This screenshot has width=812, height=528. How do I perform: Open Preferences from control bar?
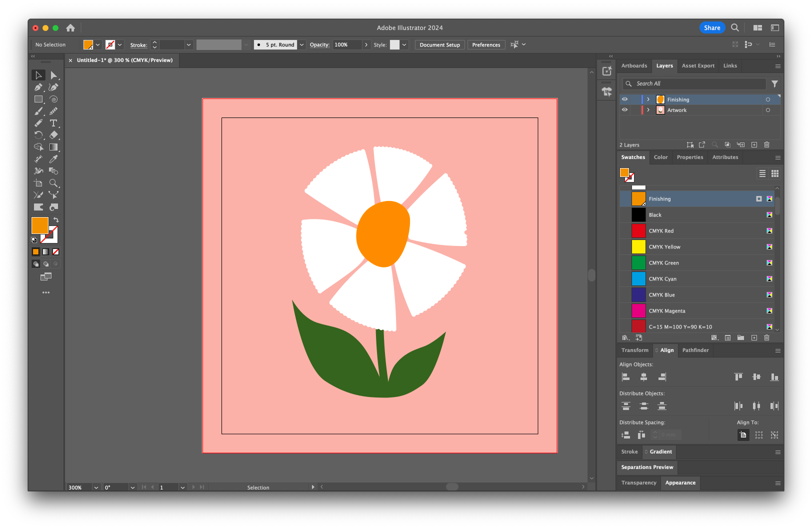pos(486,44)
